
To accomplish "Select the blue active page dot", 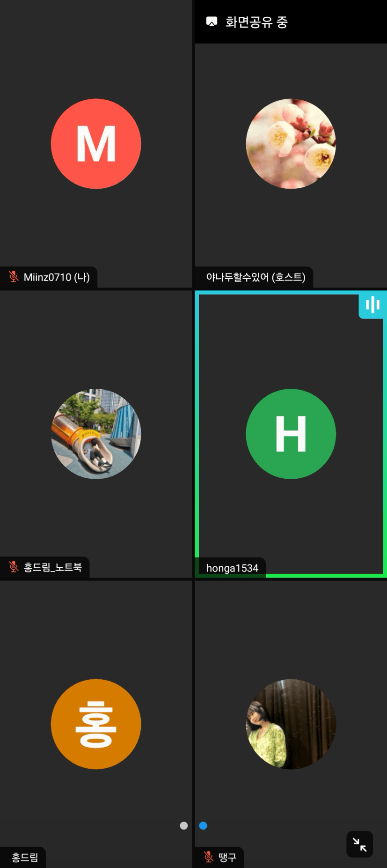I will pyautogui.click(x=203, y=826).
